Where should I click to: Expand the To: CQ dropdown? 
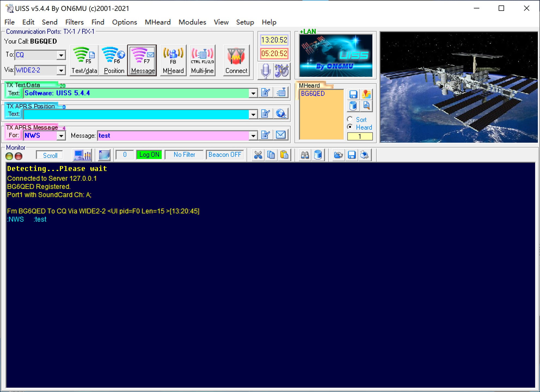(x=61, y=55)
